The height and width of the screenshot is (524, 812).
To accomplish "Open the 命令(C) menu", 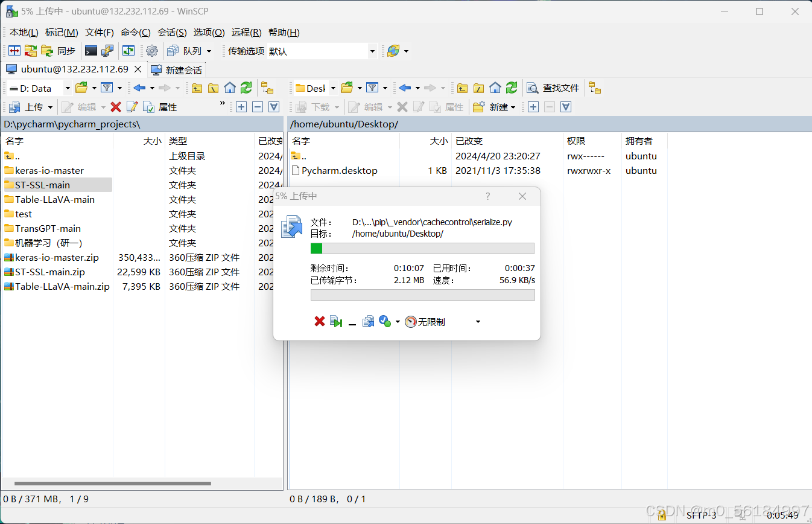I will point(136,33).
